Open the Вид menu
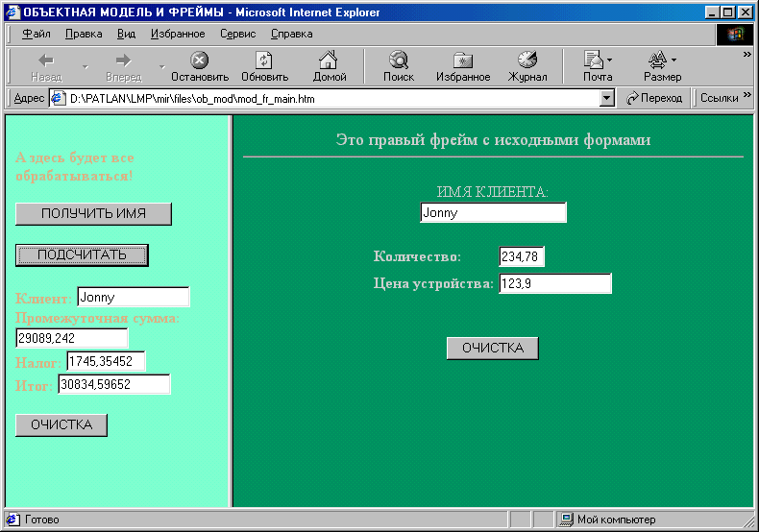This screenshot has width=759, height=532. [x=126, y=34]
